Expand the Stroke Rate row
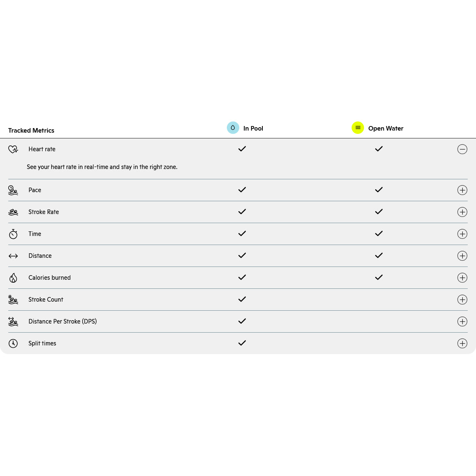The width and height of the screenshot is (476, 476). coord(462,212)
